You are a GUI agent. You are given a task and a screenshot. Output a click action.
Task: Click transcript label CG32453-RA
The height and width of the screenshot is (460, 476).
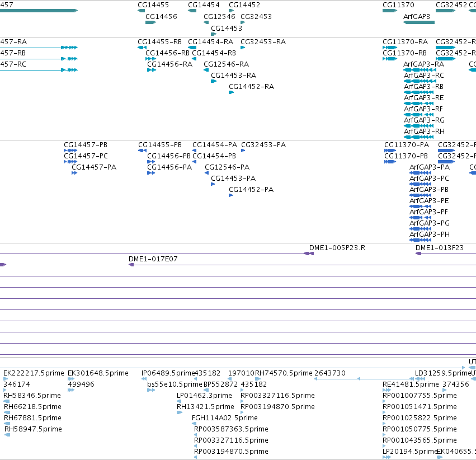tap(263, 41)
